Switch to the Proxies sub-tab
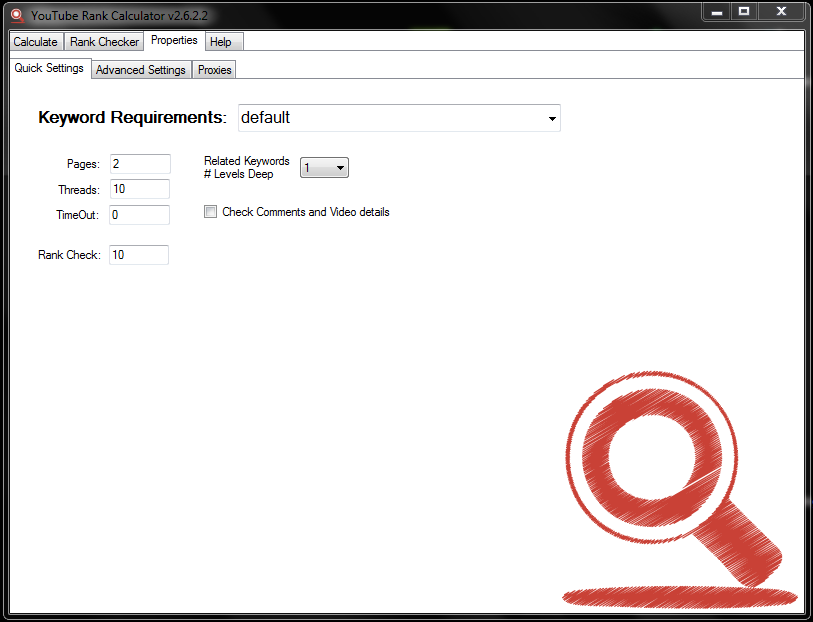The image size is (813, 622). pos(214,70)
